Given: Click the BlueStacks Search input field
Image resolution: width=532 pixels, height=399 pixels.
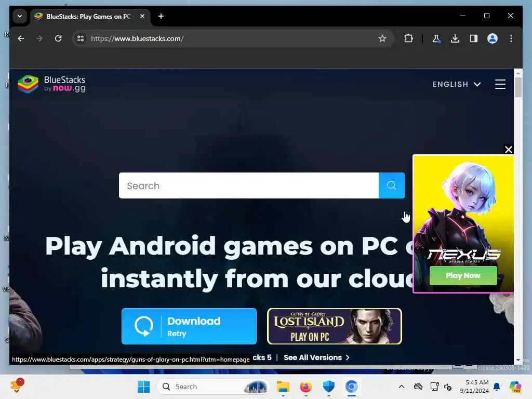Looking at the screenshot, I should pos(249,185).
